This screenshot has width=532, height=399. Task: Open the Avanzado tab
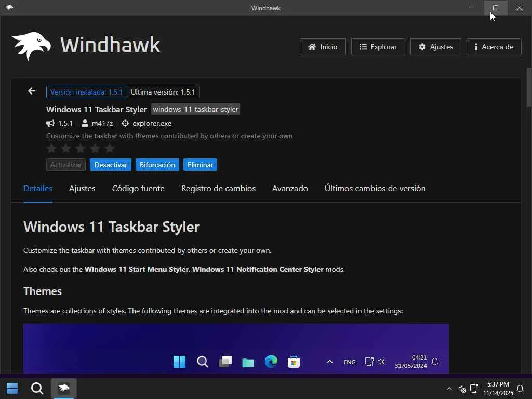click(290, 188)
